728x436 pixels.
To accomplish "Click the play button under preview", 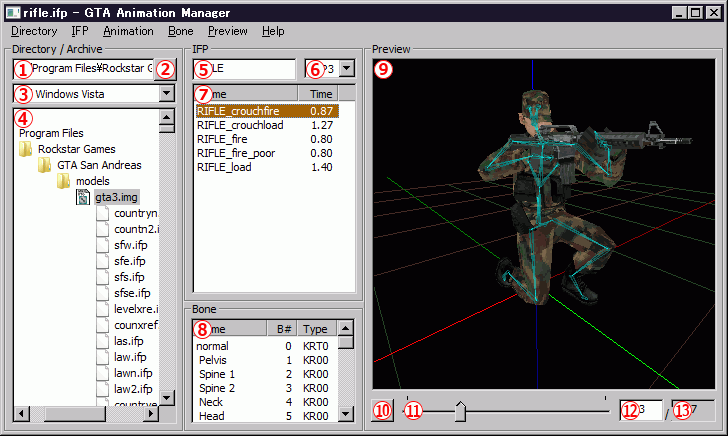I will tap(383, 410).
